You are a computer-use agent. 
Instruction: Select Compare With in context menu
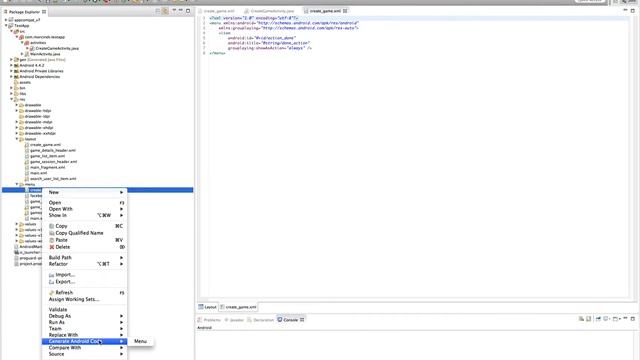pyautogui.click(x=85, y=348)
